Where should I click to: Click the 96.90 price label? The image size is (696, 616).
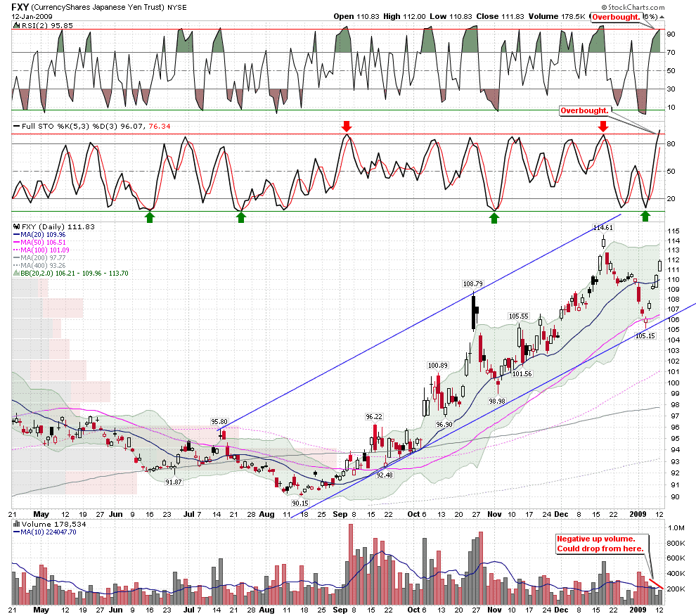click(444, 425)
